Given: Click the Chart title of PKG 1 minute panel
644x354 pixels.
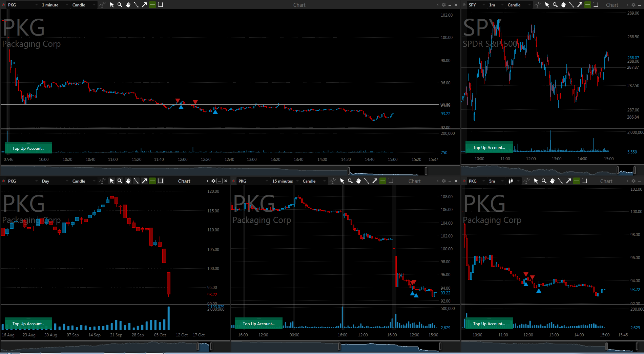Looking at the screenshot, I should coord(299,5).
